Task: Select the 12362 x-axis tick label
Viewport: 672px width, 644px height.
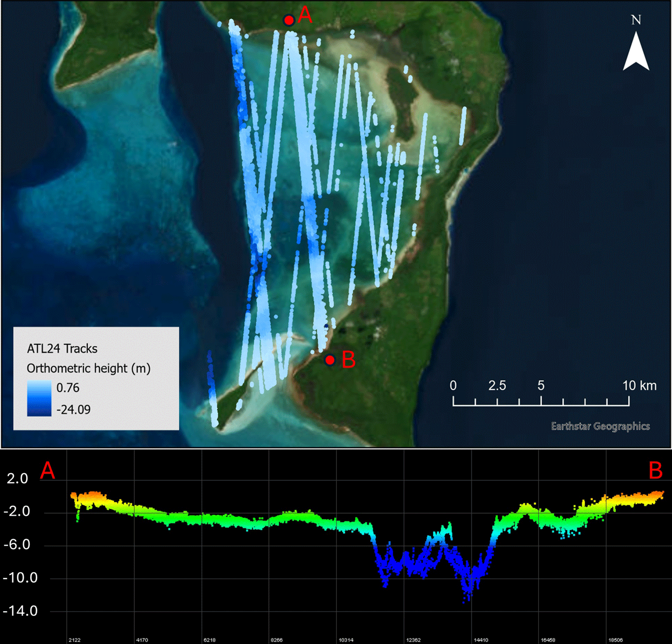Action: [x=413, y=640]
